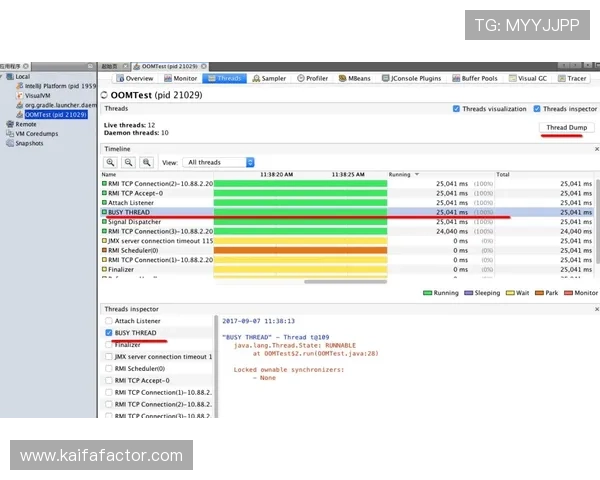Image resolution: width=600 pixels, height=480 pixels.
Task: Select the Remote hosts node
Action: [x=26, y=124]
